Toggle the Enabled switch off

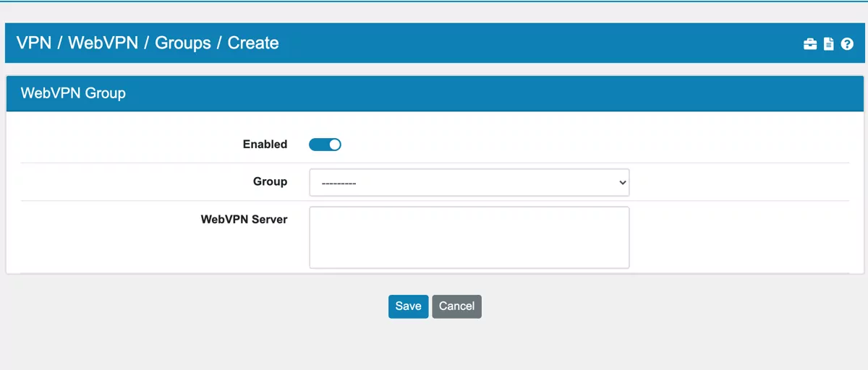coord(325,145)
